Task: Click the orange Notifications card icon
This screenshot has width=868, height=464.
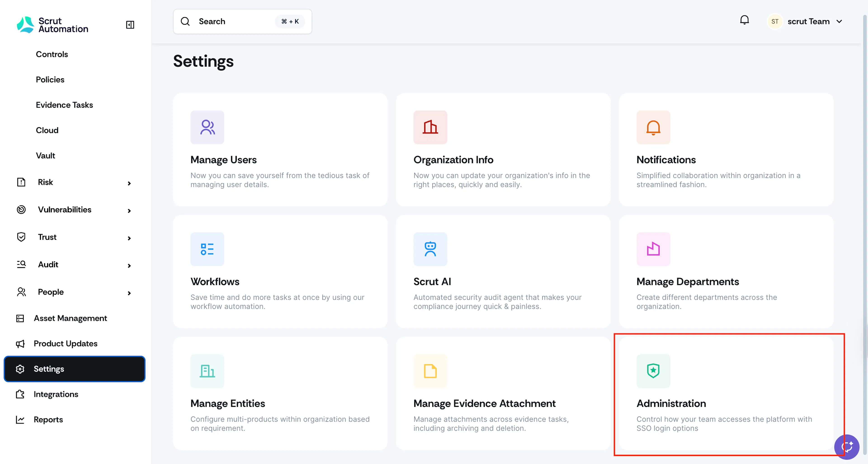Action: coord(653,127)
